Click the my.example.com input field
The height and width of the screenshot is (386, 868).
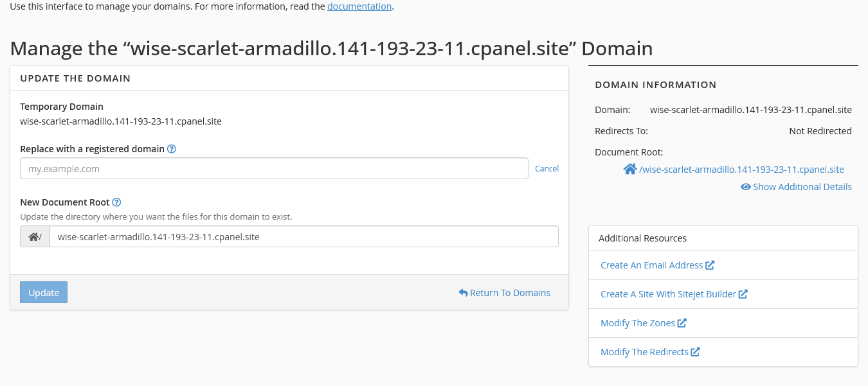coord(275,168)
